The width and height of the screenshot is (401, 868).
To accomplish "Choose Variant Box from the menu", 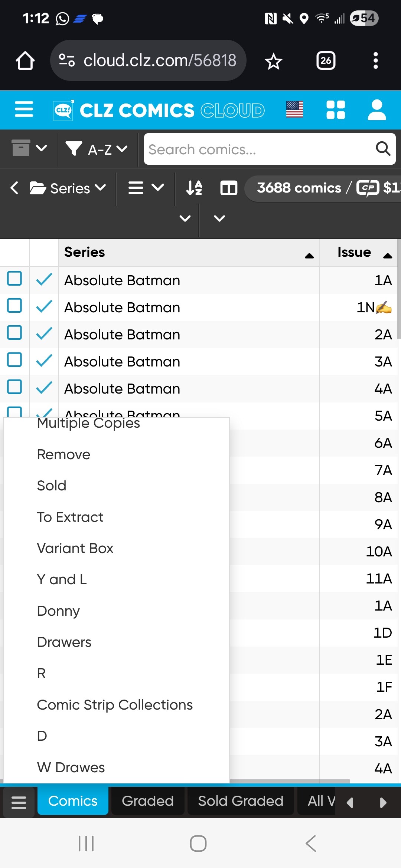I will pos(75,548).
